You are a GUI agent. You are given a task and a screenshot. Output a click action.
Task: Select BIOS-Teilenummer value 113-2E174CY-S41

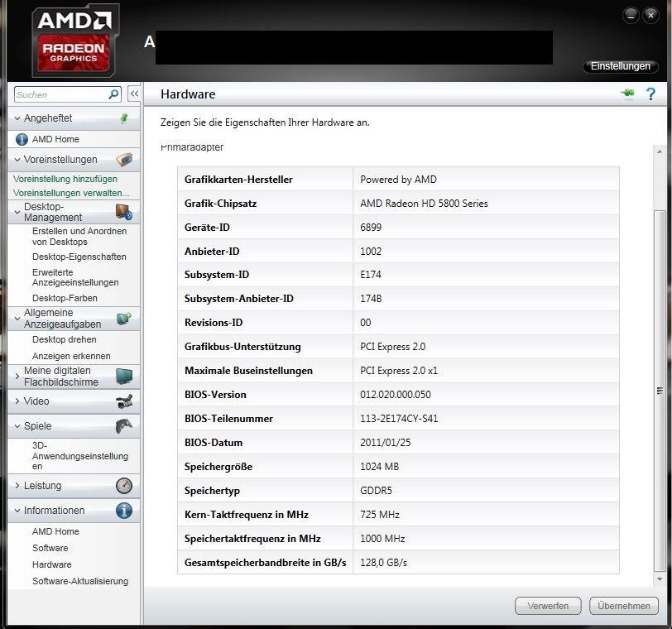[x=399, y=419]
